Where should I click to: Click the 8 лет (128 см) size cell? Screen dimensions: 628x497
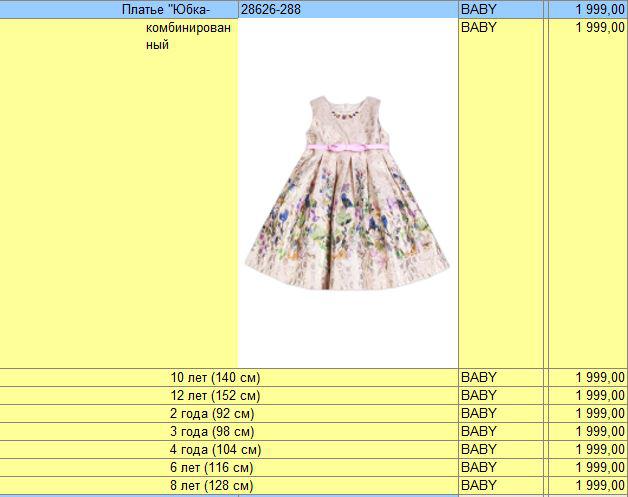(212, 485)
